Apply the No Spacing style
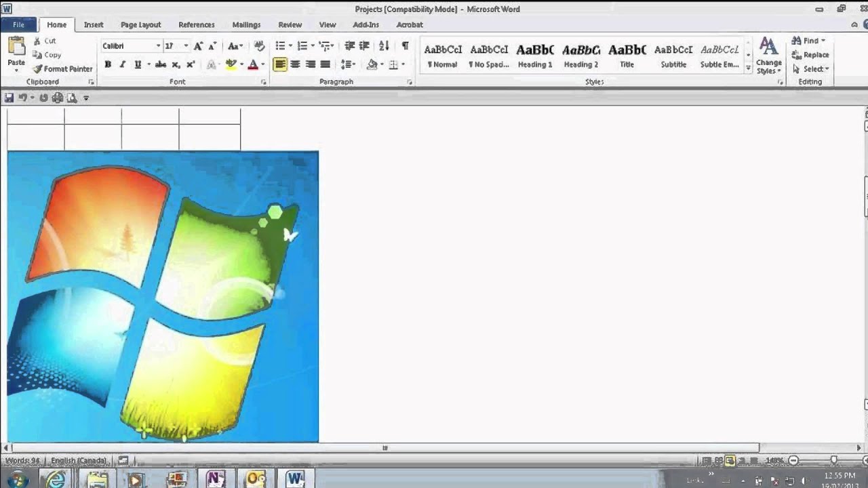 point(489,56)
